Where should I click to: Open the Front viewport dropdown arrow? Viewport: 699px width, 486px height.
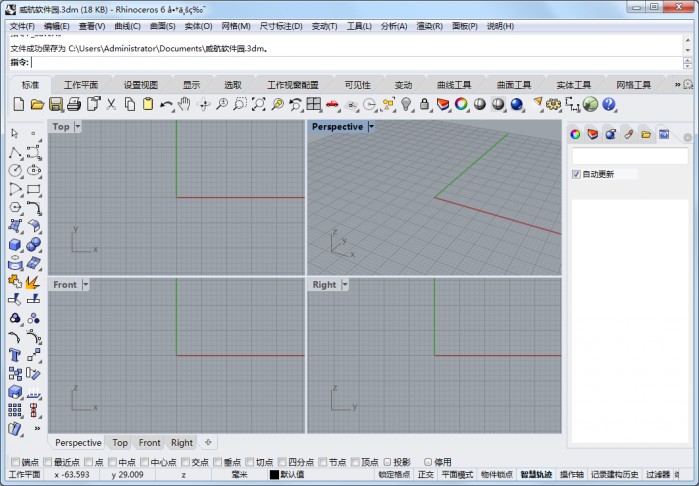tap(85, 285)
